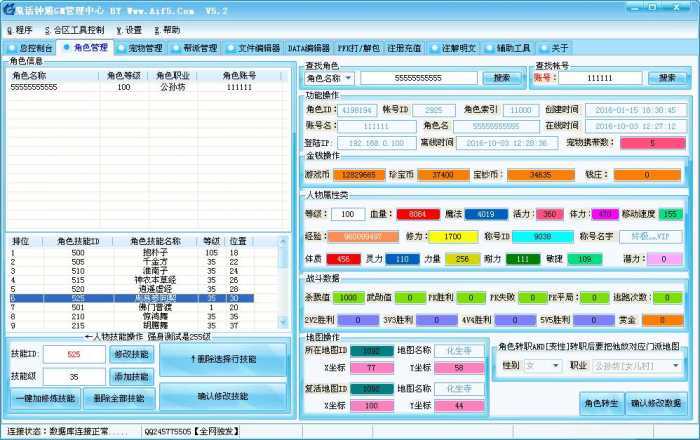The width and height of the screenshot is (700, 440).
Task: Open the 程序 menu
Action: (19, 30)
